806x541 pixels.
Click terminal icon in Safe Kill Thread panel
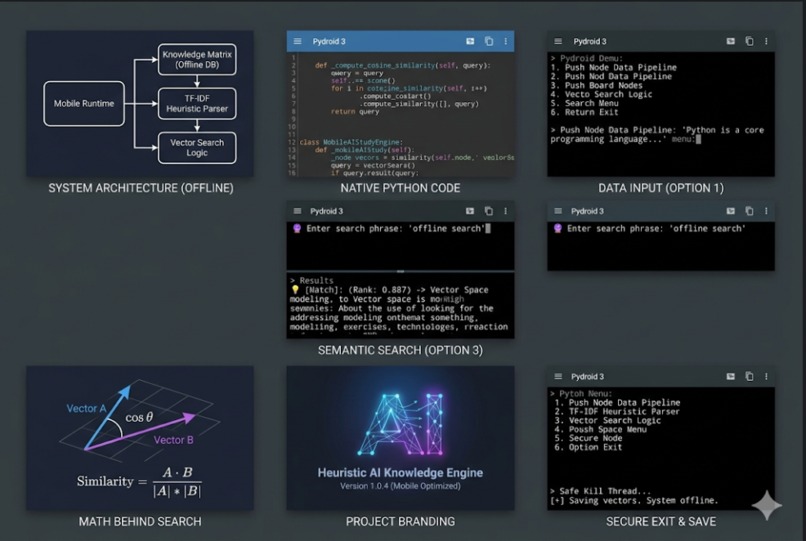click(730, 376)
